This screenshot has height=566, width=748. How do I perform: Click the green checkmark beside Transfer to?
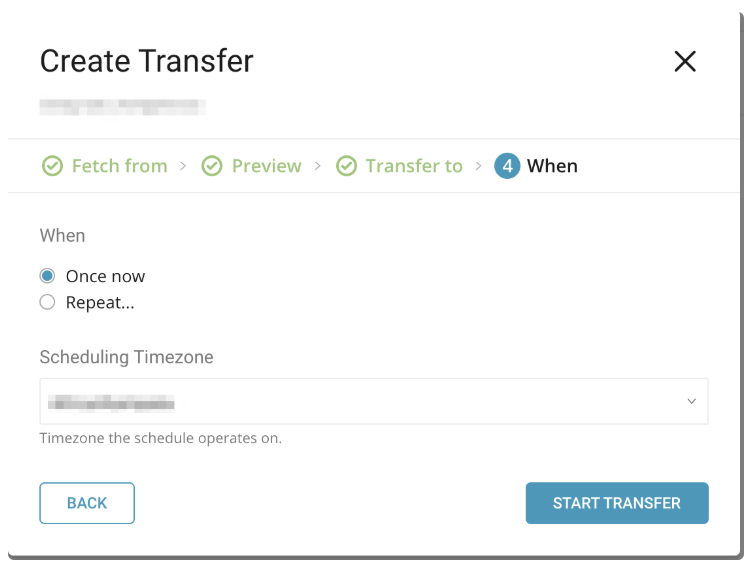[346, 166]
